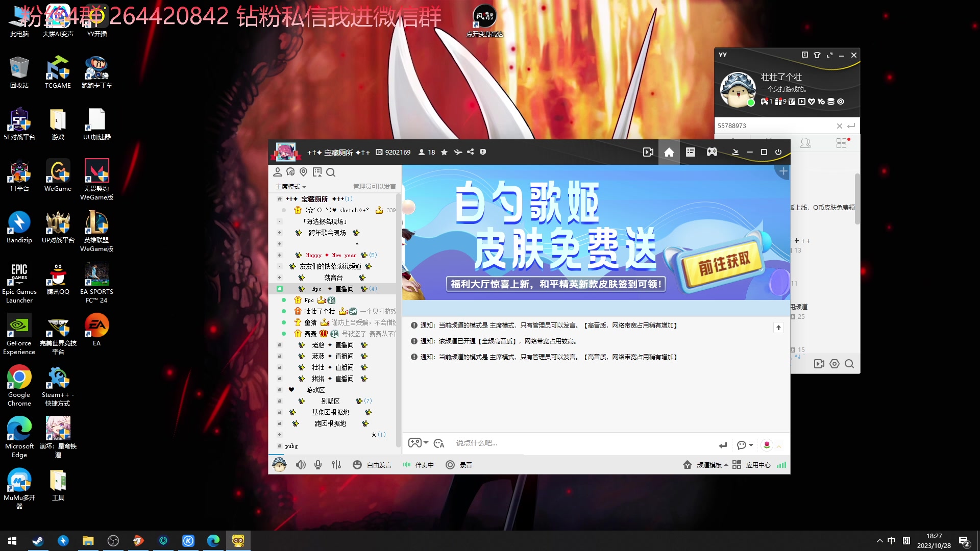Click own avatar in bottom toolbar
Screen dimensions: 980x551
click(280, 464)
